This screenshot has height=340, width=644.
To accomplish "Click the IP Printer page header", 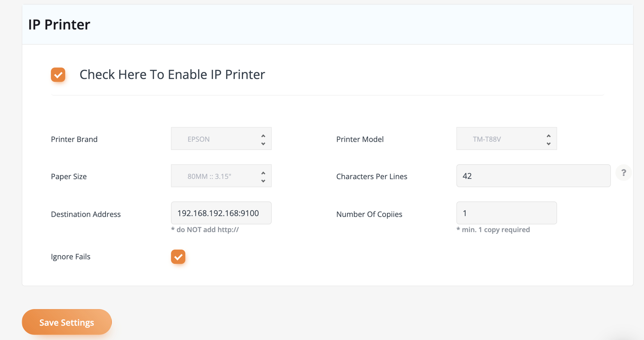I will (60, 24).
